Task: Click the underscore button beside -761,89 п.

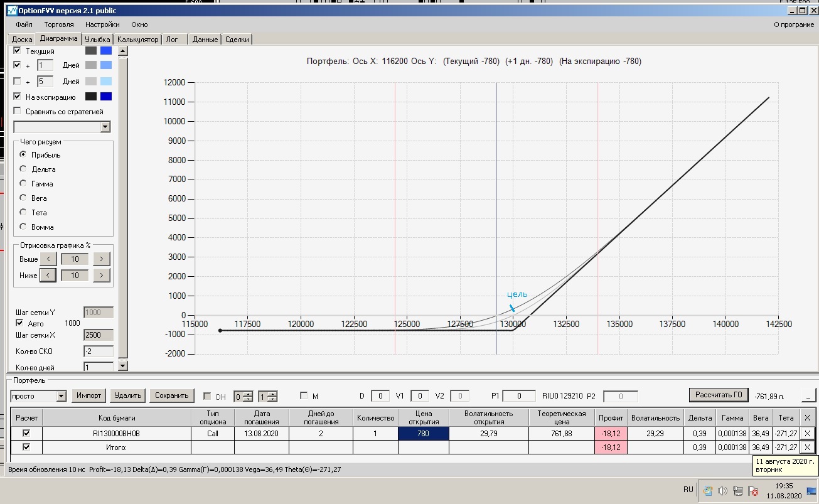Action: 809,395
